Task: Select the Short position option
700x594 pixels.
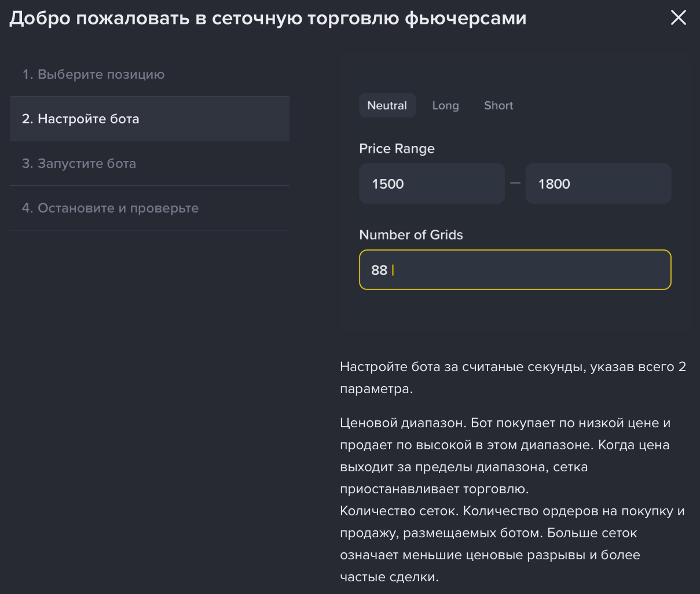Action: coord(498,105)
